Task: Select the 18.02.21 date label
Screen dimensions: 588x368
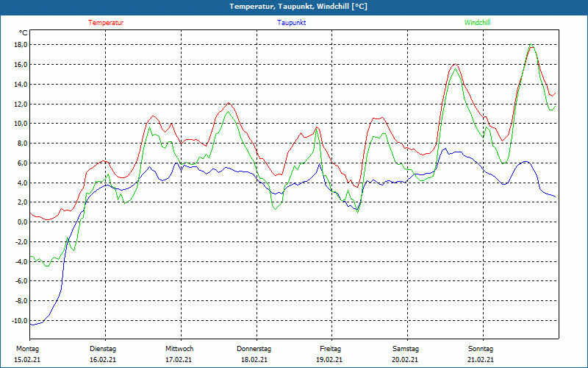Action: click(254, 360)
